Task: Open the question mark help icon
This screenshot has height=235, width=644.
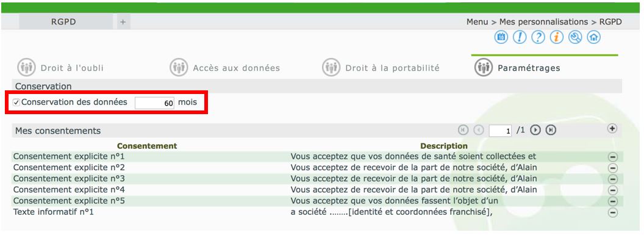Action: point(538,37)
